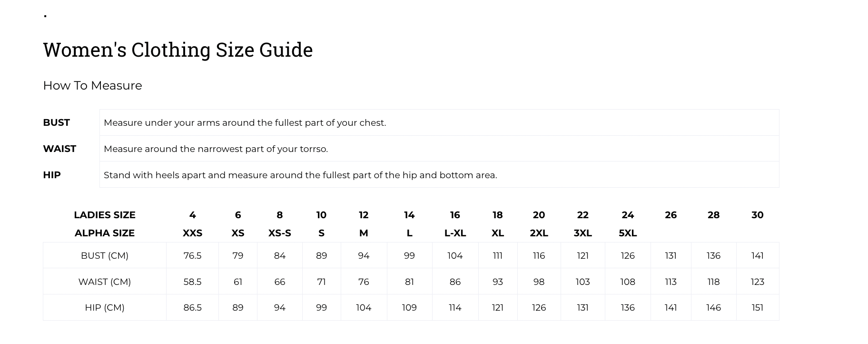Click waist value 123 for size 30
The width and height of the screenshot is (868, 344).
point(757,282)
